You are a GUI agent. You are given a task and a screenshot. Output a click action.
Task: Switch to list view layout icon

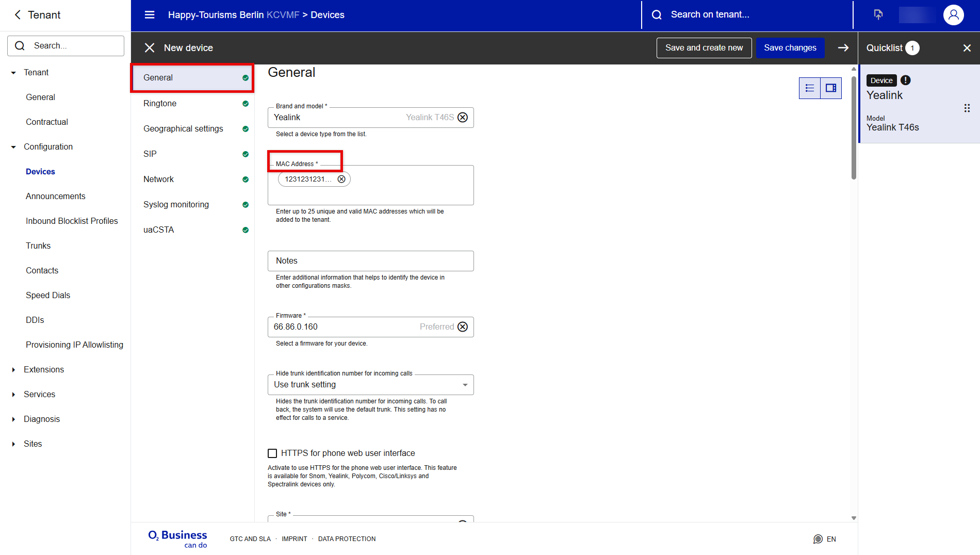pyautogui.click(x=810, y=88)
